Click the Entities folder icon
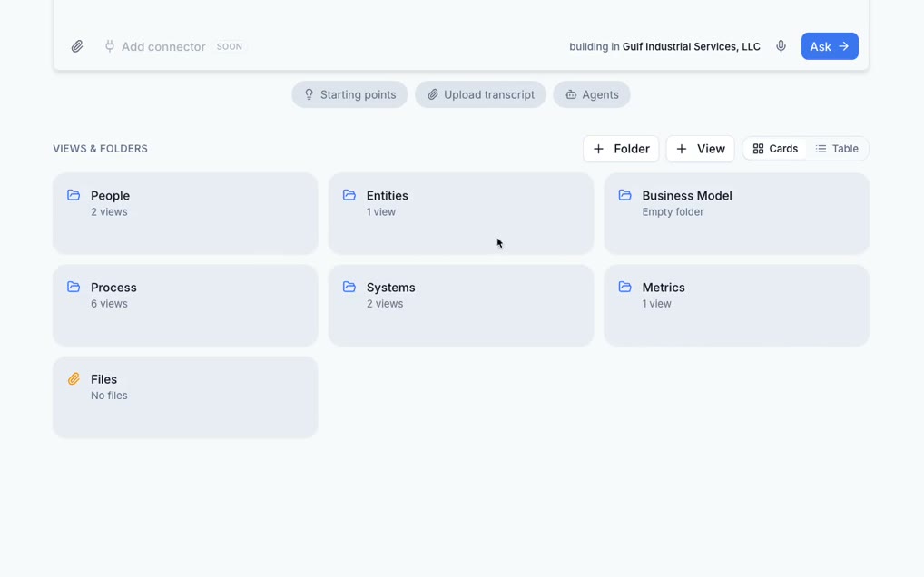Viewport: 924px width, 577px height. [x=349, y=195]
